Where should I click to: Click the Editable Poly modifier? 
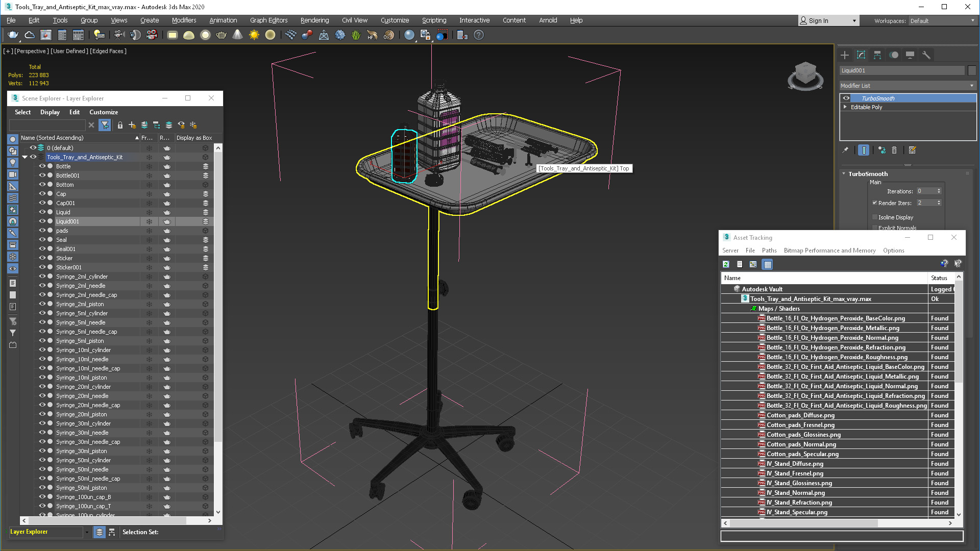[x=868, y=107]
